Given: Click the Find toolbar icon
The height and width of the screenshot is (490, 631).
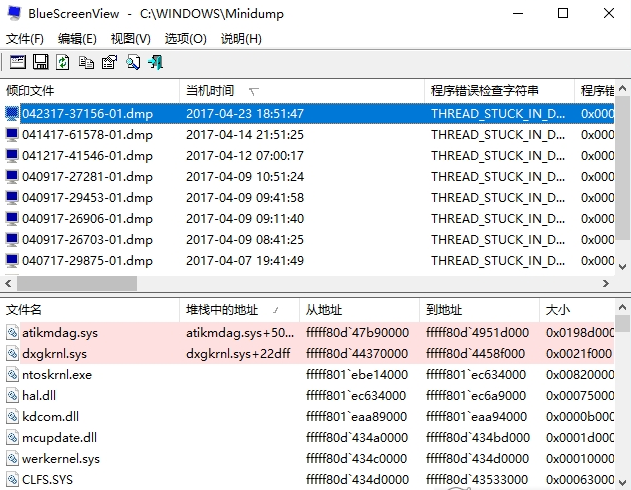Looking at the screenshot, I should [x=133, y=62].
